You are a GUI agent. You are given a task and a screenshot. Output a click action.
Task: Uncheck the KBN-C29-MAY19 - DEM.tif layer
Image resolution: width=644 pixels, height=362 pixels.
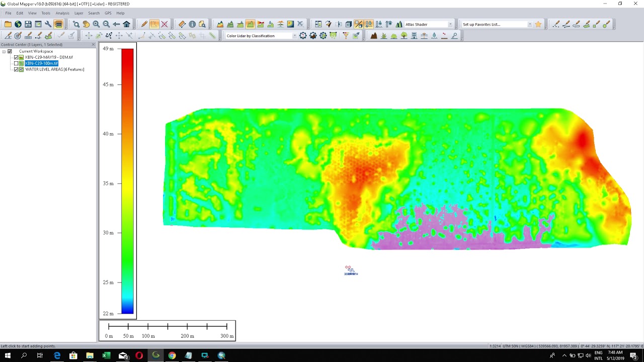coord(16,57)
